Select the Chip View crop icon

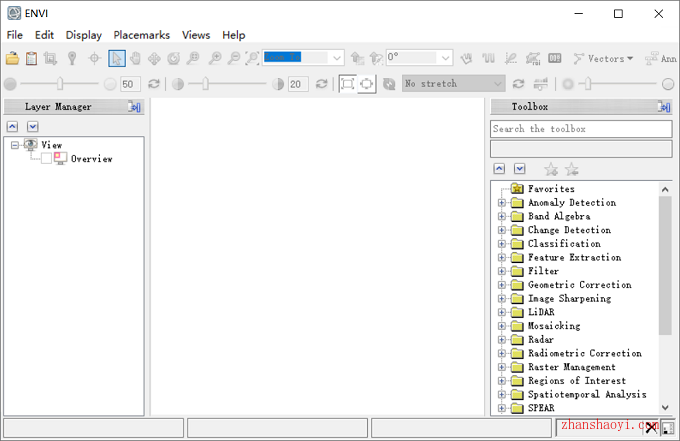click(x=50, y=58)
